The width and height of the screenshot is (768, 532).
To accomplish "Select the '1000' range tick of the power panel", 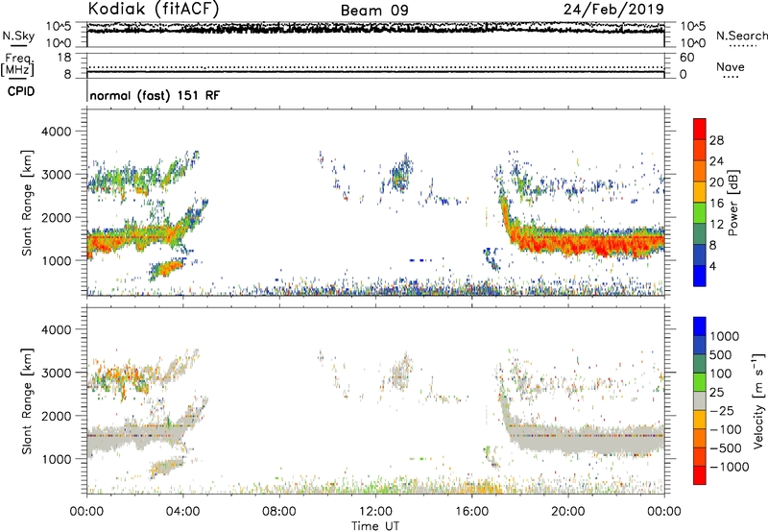I will point(56,260).
